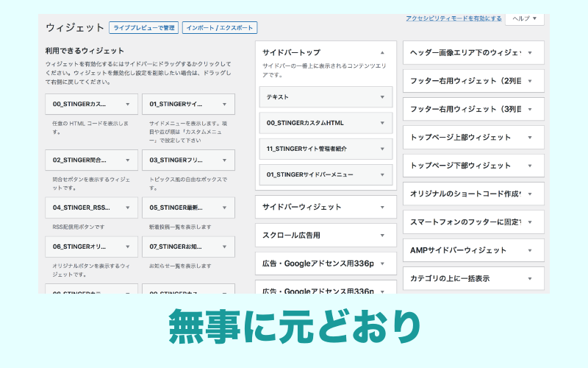Expand the サイドバーウィジェット area
Viewport: 588px width, 368px height.
[382, 207]
